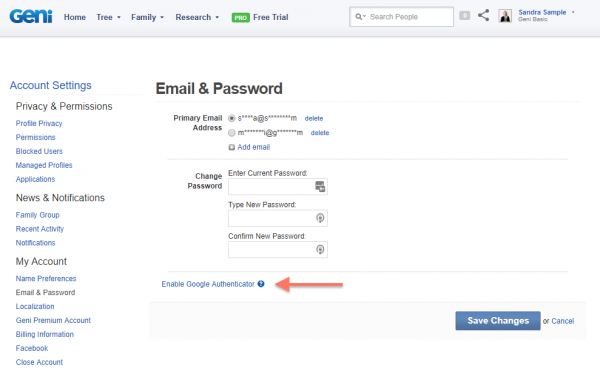Open the Sandra Sample account dropdown arrow

[x=573, y=12]
